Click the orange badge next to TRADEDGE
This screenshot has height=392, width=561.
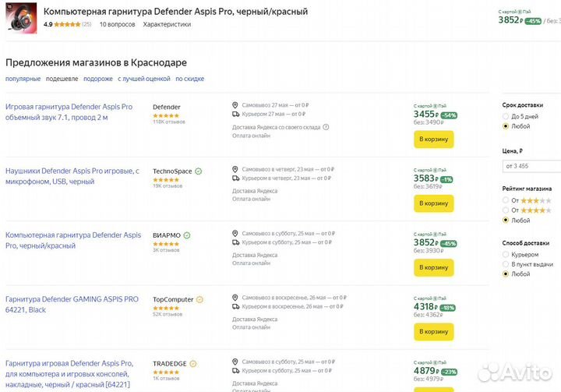point(193,363)
